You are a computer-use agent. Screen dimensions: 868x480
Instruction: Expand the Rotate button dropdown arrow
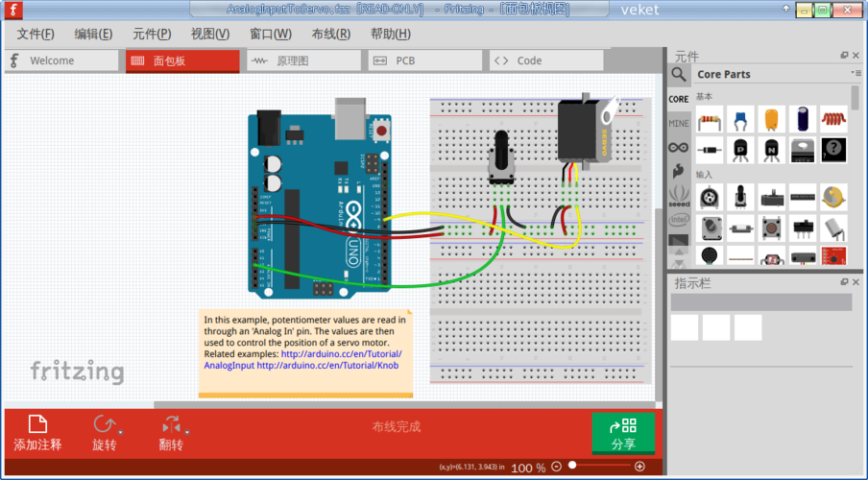[121, 432]
